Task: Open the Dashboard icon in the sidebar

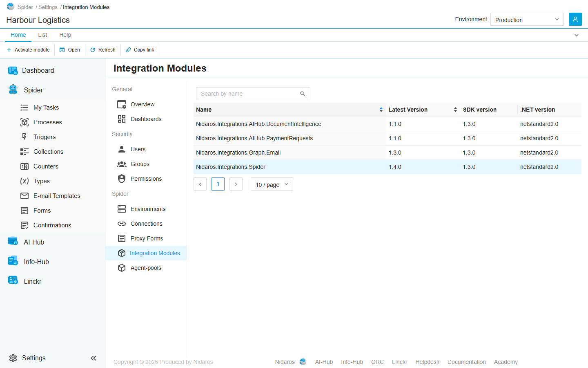Action: pyautogui.click(x=13, y=71)
